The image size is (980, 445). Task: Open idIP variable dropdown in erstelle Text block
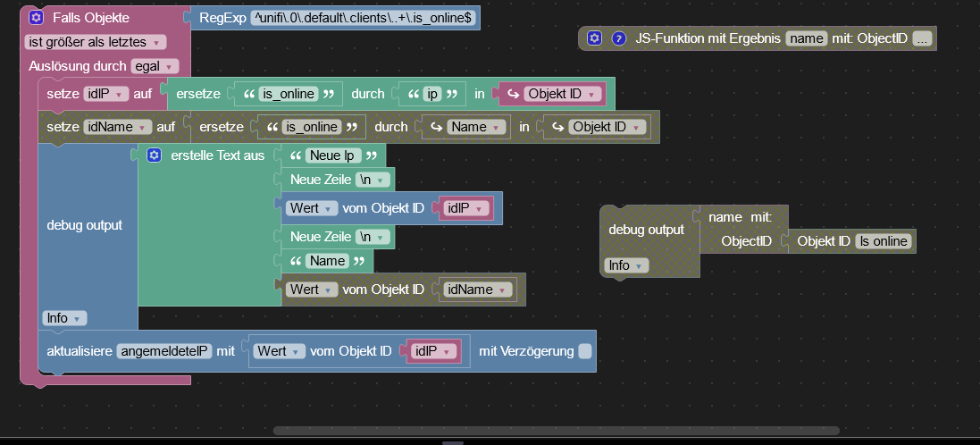tap(465, 208)
